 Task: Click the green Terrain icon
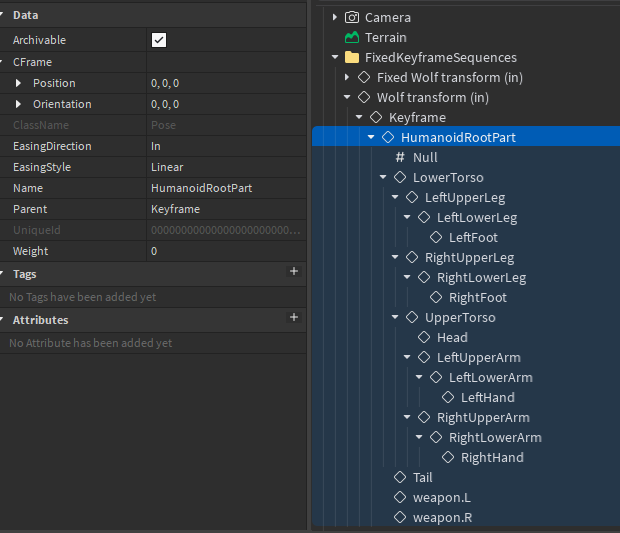coord(352,38)
